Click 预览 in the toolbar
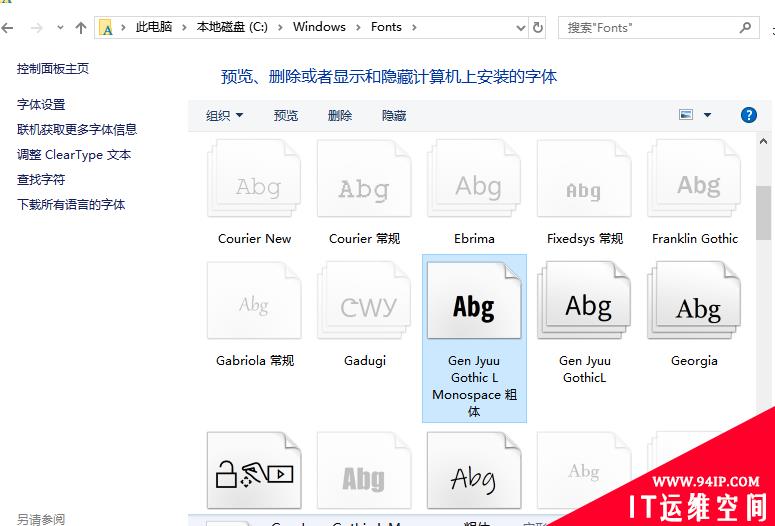The image size is (775, 526). tap(286, 116)
